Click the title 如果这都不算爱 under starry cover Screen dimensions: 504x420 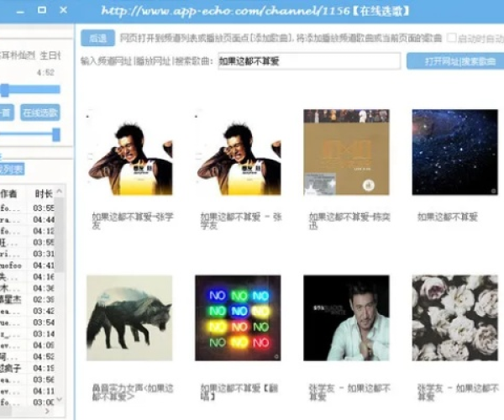[448, 217]
